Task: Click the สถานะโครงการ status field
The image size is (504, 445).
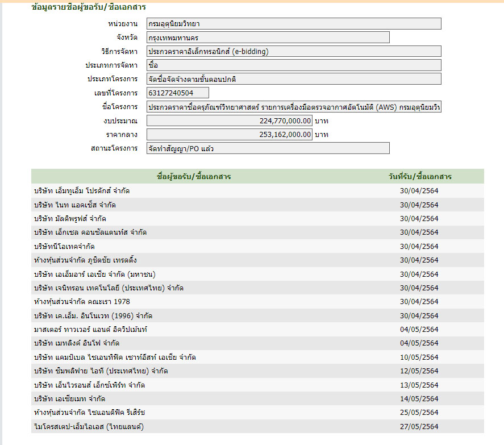Action: click(268, 148)
